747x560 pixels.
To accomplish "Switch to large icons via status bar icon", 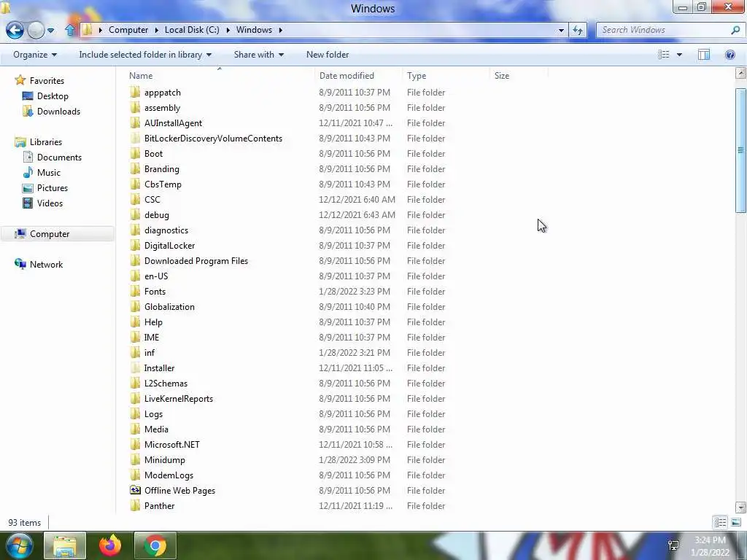I will point(735,522).
